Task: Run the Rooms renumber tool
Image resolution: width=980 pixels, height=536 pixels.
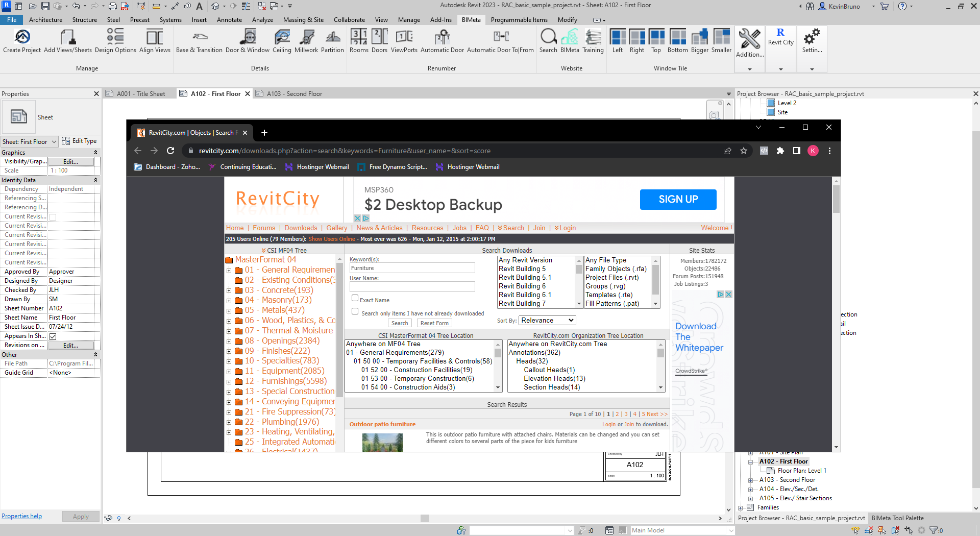Action: coord(359,41)
